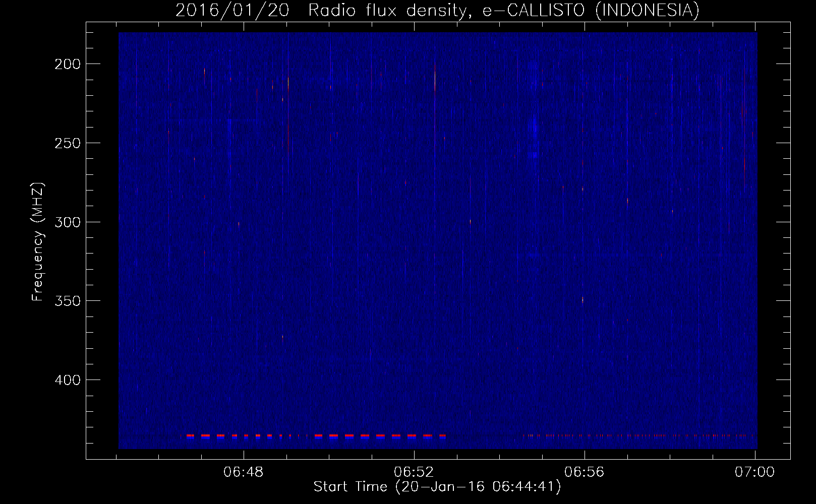The height and width of the screenshot is (504, 816).
Task: Click the 06:56 time tick label
Action: coord(584,472)
